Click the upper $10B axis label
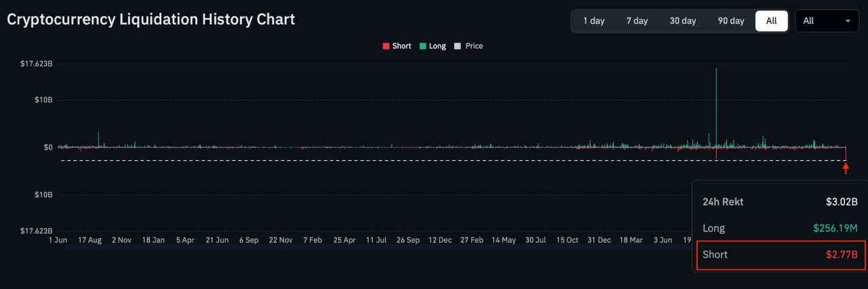The height and width of the screenshot is (289, 868). click(43, 100)
